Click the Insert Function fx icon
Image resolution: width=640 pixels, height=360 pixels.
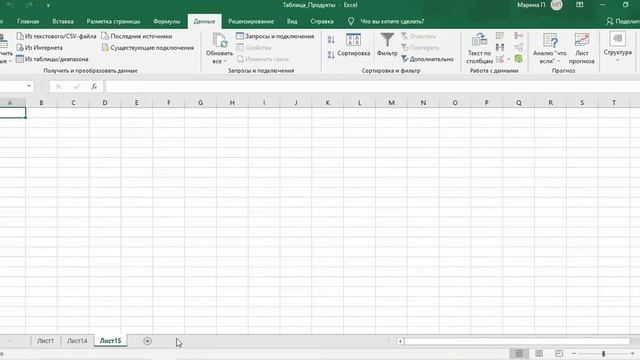pos(94,87)
